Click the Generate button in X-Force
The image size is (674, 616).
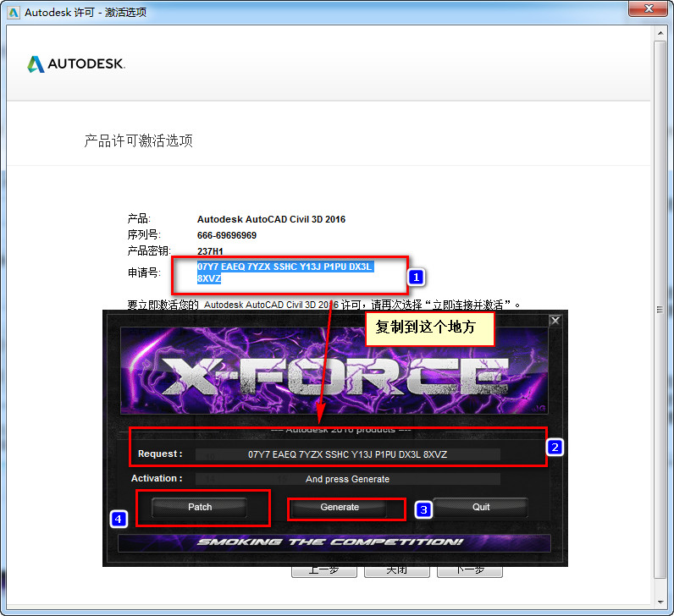click(x=340, y=507)
